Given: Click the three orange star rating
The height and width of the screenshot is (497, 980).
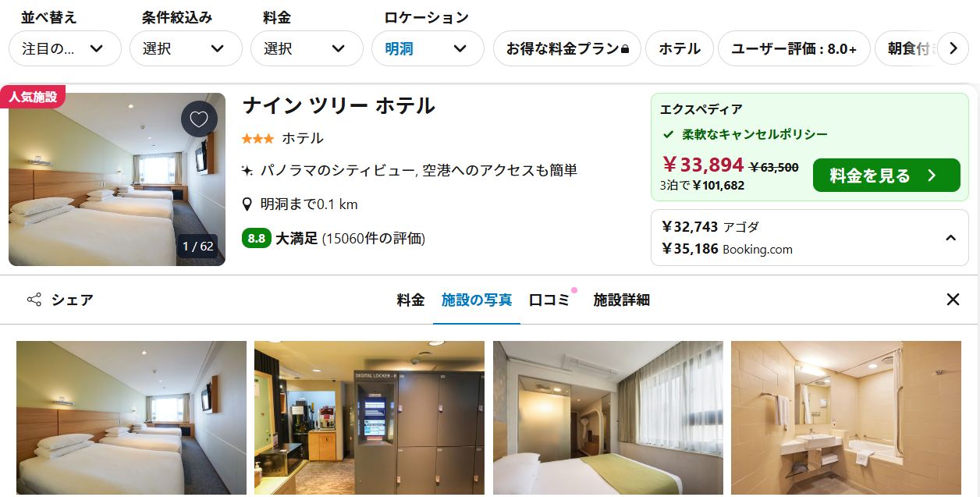Looking at the screenshot, I should coord(257,139).
